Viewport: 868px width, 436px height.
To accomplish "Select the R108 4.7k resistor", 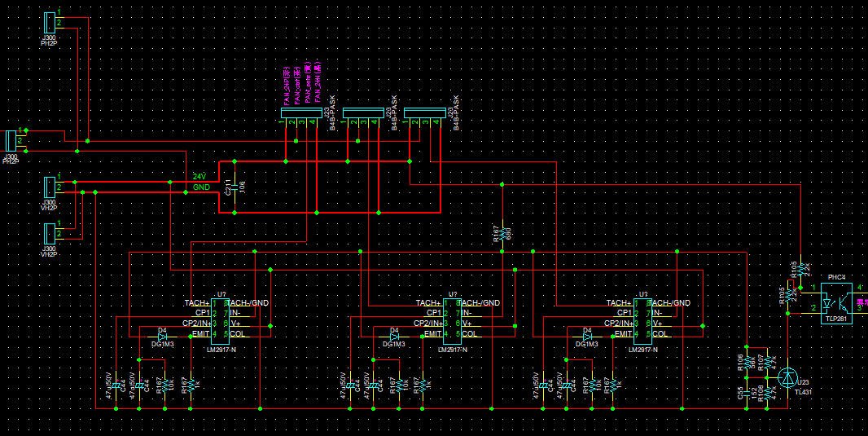I will pos(767,393).
